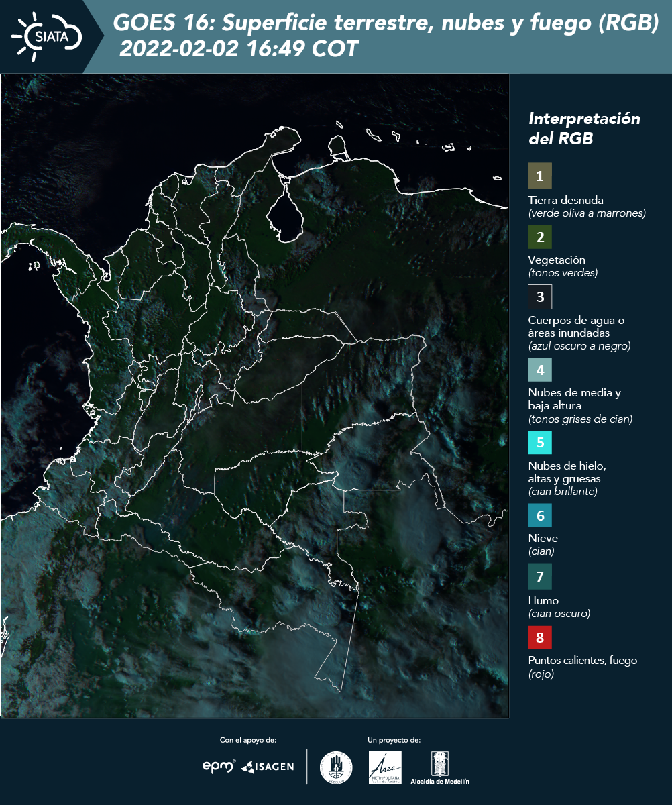
Task: Click "(verde oliva a marrones)" description
Action: [x=587, y=213]
